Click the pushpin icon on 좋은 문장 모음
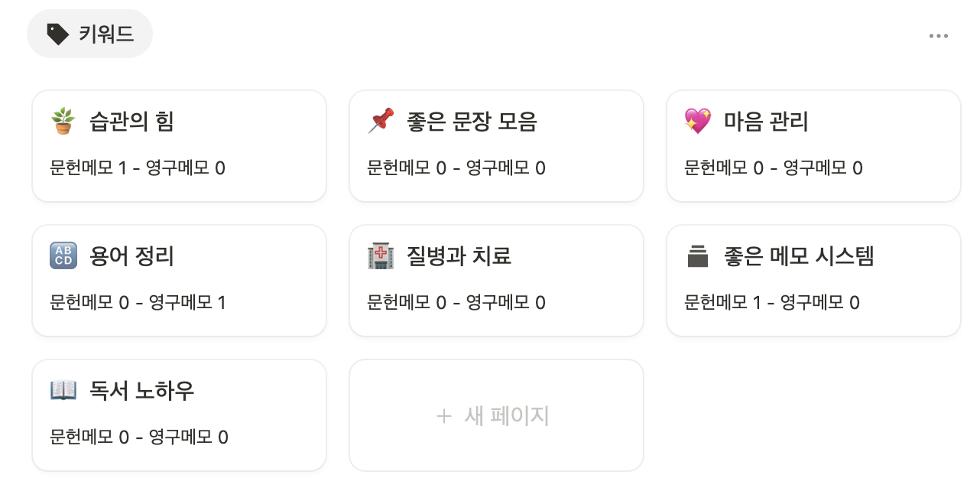 [381, 122]
